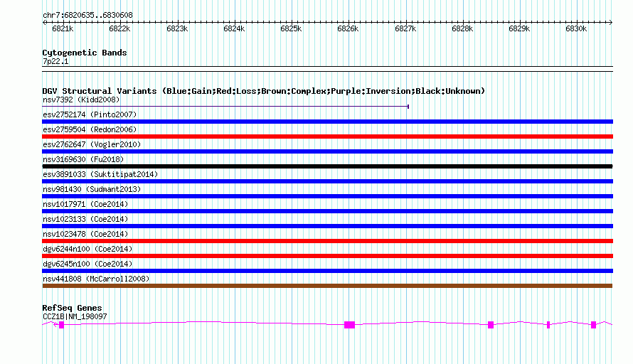Click the CCZ1B exon block near 6830.3k
The width and height of the screenshot is (633, 364).
click(593, 325)
